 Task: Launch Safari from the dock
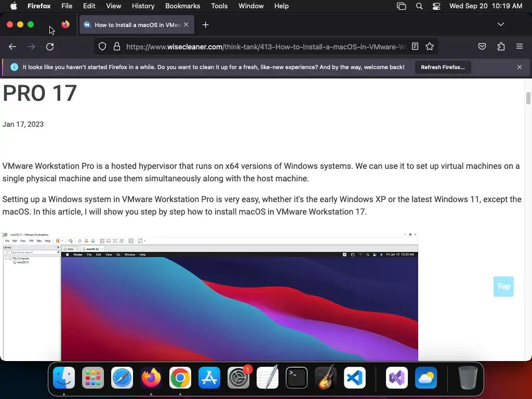pyautogui.click(x=122, y=378)
